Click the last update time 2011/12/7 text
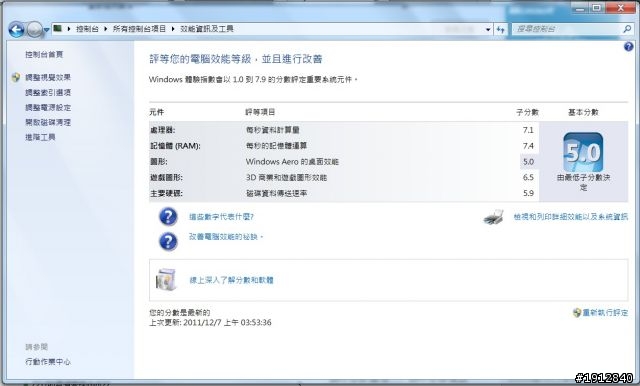This screenshot has width=640, height=386. [x=210, y=322]
